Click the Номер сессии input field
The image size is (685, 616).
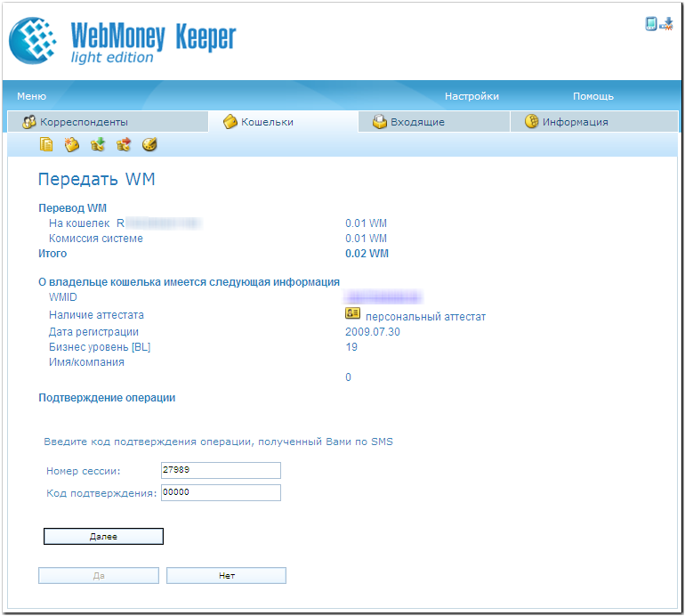pos(221,470)
